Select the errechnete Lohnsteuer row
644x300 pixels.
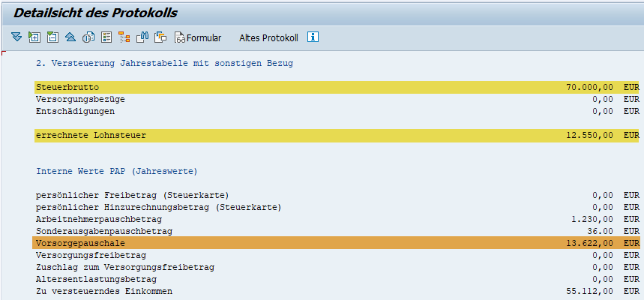click(337, 135)
